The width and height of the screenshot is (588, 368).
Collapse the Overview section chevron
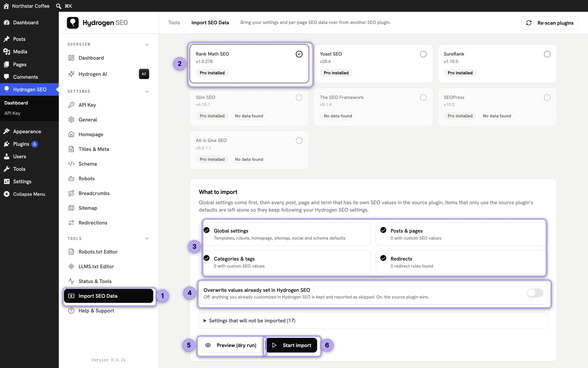click(147, 45)
